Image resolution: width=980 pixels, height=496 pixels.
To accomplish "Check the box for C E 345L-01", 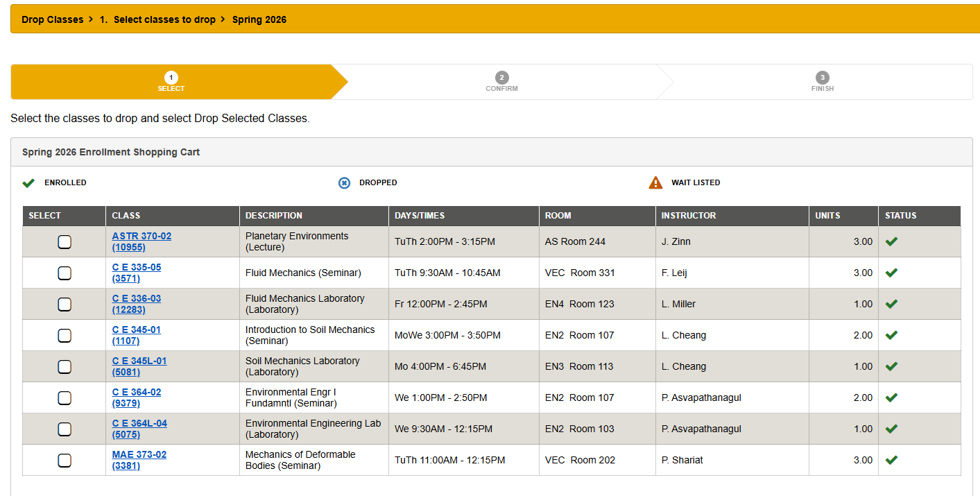I will (x=65, y=366).
